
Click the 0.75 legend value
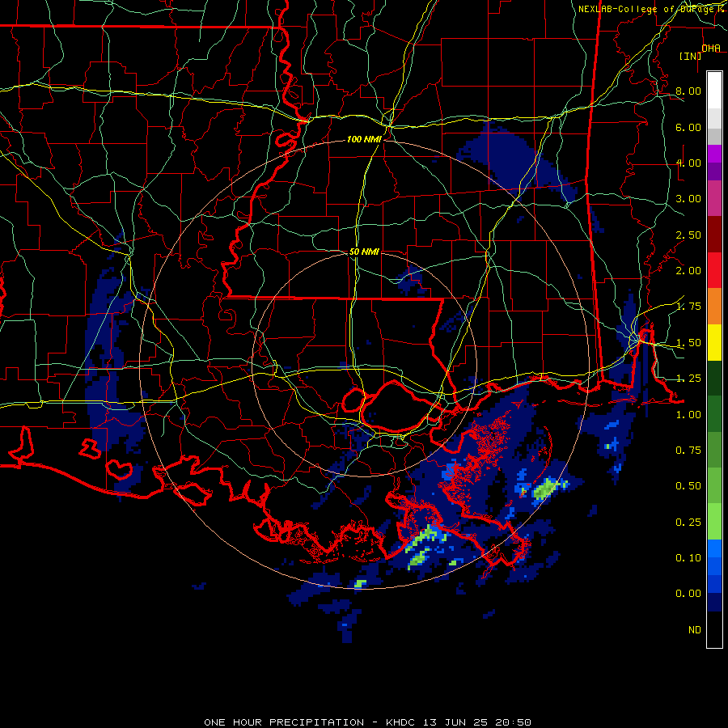pyautogui.click(x=688, y=451)
